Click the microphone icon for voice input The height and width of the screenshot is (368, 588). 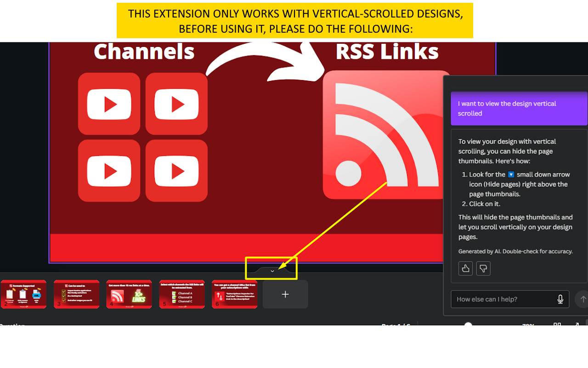click(x=560, y=299)
